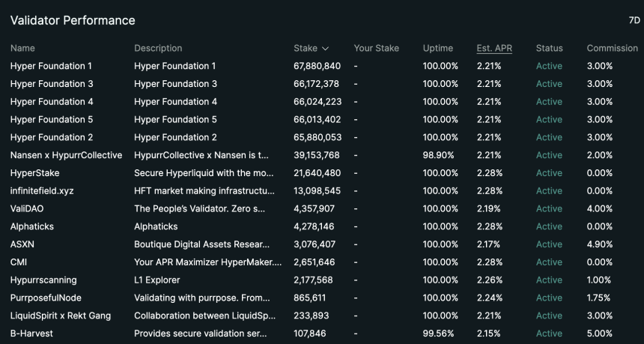Click the Alphaticks validator name
Screen dimensions: 644x344
32,226
